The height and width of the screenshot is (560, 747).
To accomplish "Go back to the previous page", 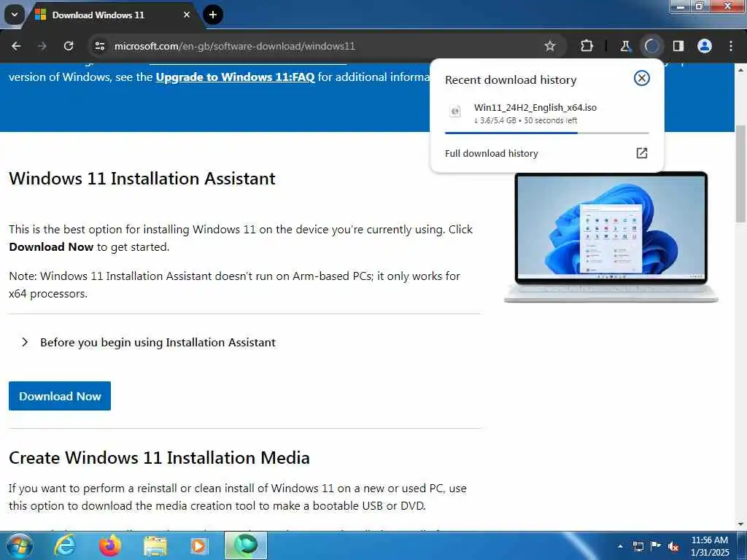I will coord(16,46).
